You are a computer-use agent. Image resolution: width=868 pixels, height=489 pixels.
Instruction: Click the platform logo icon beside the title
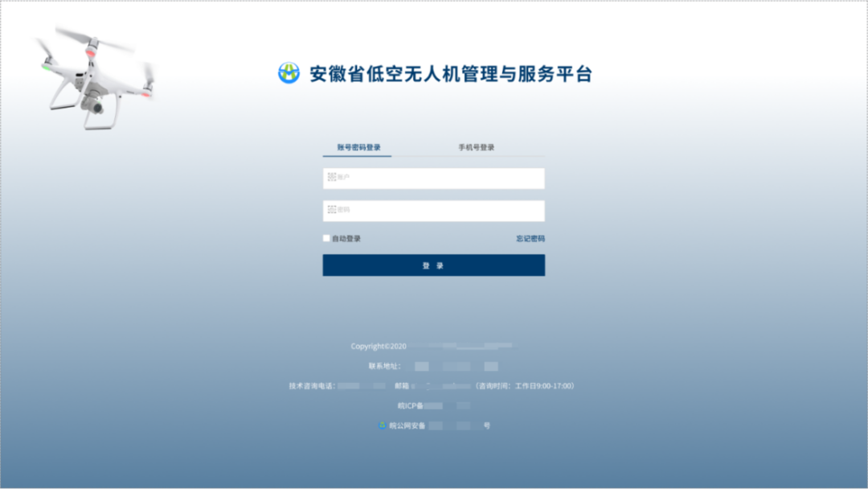289,73
